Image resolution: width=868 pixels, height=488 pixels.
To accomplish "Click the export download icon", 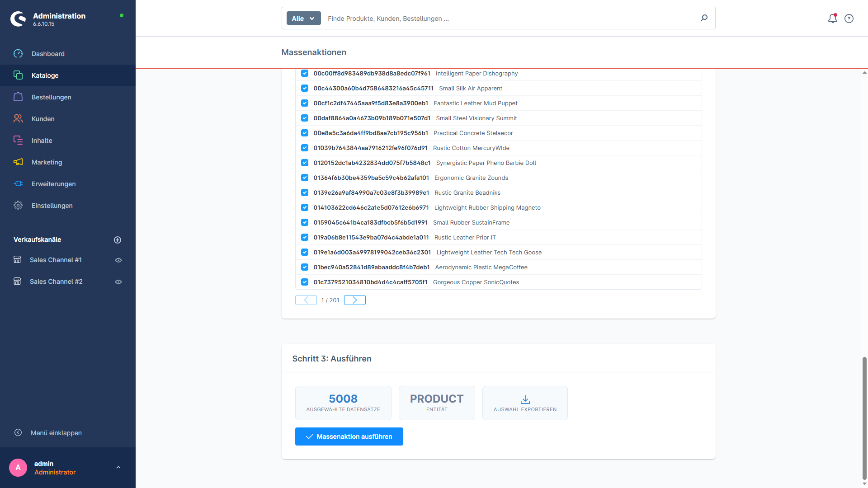I will [525, 399].
